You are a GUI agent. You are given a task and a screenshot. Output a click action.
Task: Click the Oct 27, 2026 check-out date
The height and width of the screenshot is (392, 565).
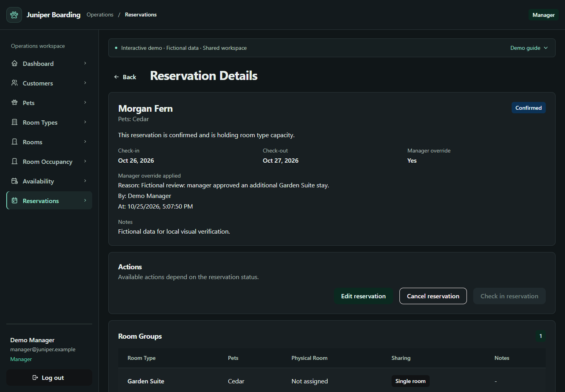coord(281,160)
